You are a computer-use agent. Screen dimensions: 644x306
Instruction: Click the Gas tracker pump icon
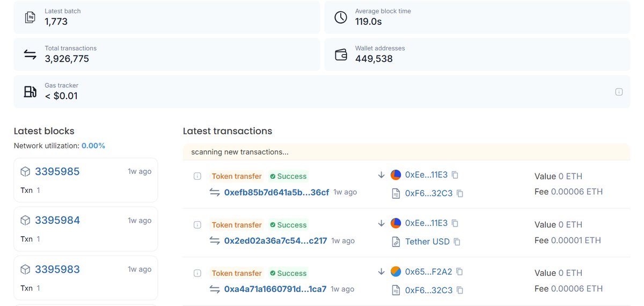click(x=30, y=91)
